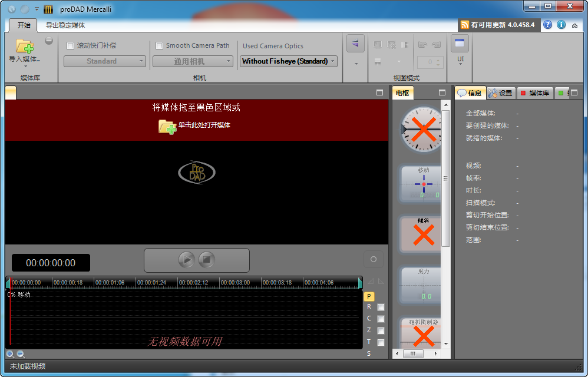The width and height of the screenshot is (588, 377).
Task: Click the purple split-view mode icon
Action: tap(355, 43)
